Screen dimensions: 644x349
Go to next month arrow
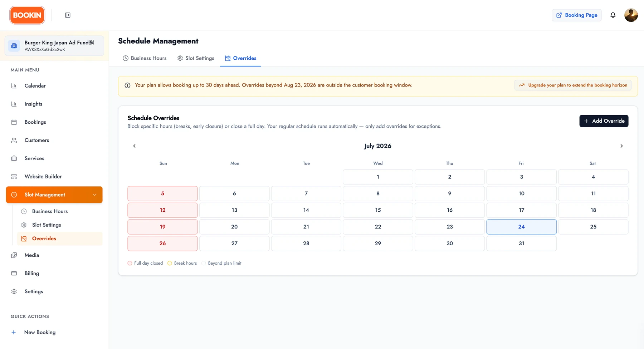(621, 146)
